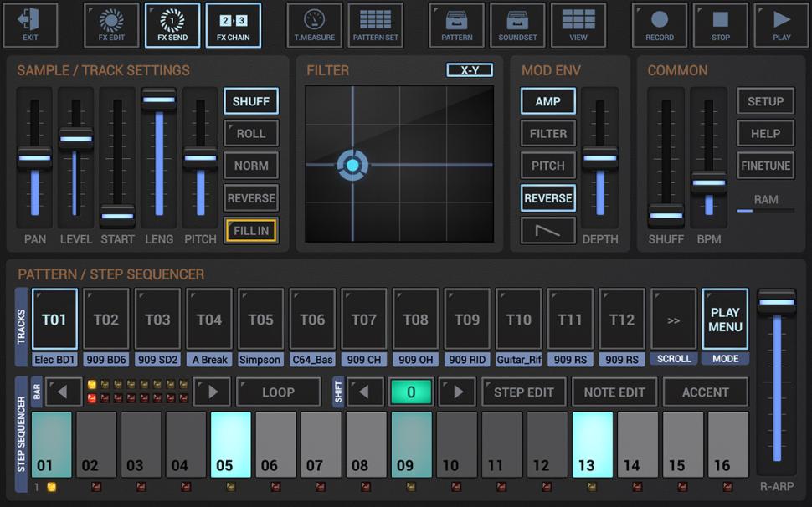
Task: Open the FX CHAIN routing
Action: [x=233, y=24]
